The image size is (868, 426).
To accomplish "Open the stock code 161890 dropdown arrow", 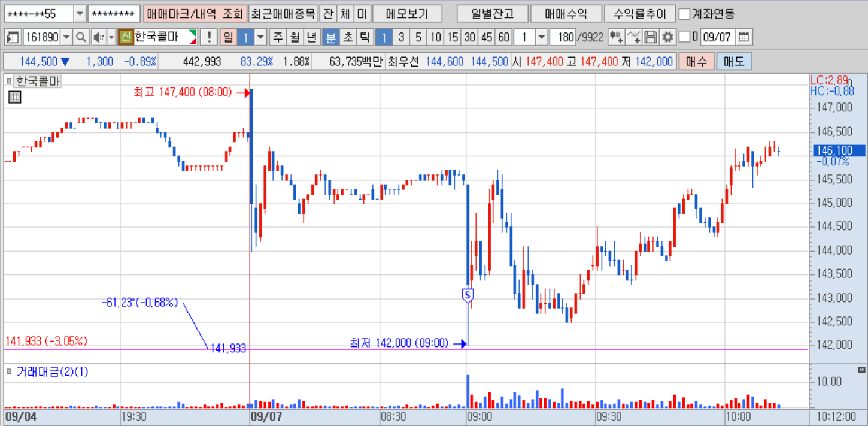I will click(66, 37).
